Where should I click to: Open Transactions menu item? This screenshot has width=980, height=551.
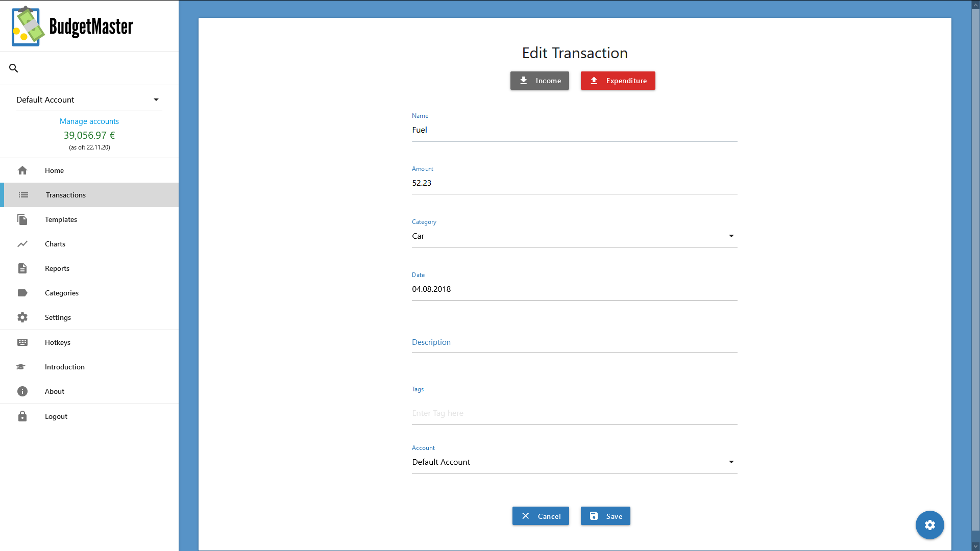89,195
